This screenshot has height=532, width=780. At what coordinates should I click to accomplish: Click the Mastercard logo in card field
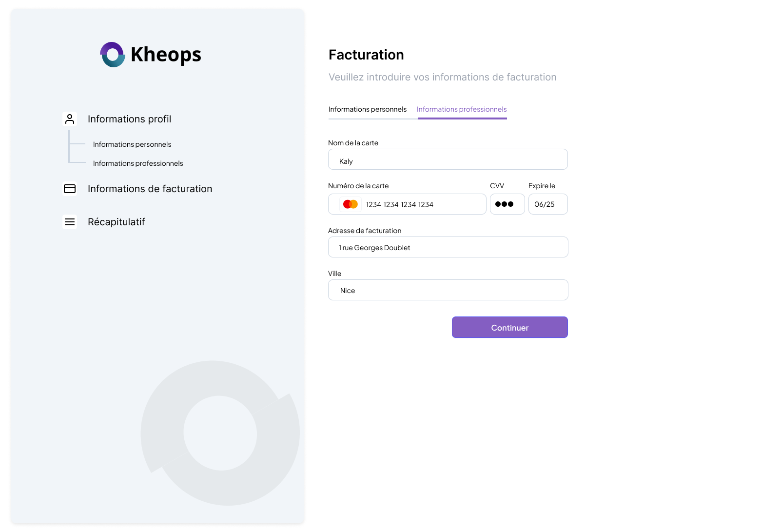(x=350, y=204)
